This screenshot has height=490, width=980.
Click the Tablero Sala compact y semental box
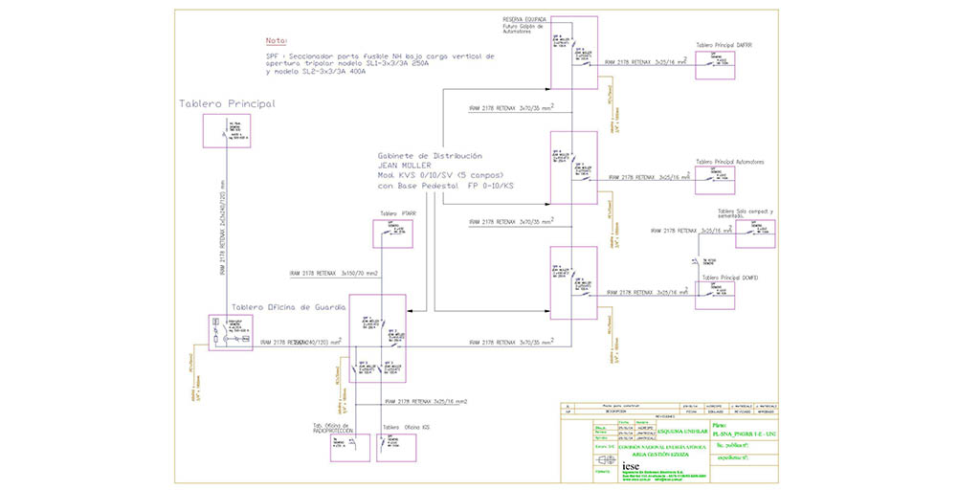point(755,233)
